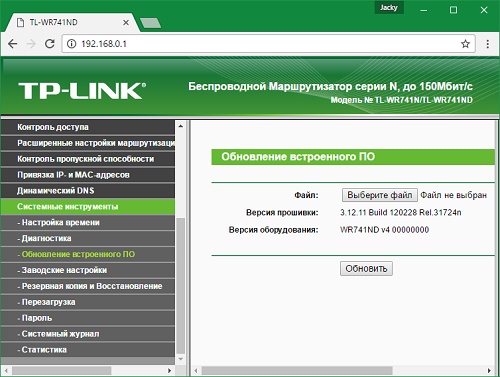Click the browser back arrow
Viewport: 500px width, 377px height.
point(12,44)
